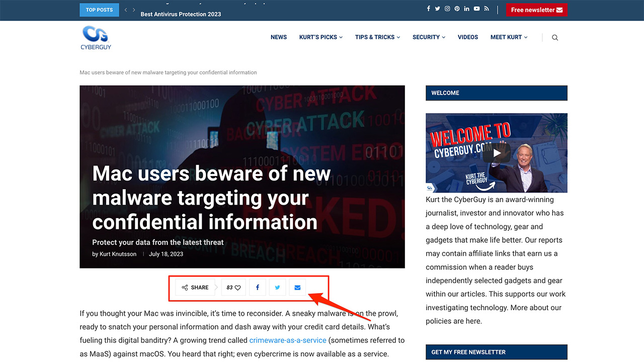Expand the Kurt's Picks menu
The image size is (644, 362).
320,37
